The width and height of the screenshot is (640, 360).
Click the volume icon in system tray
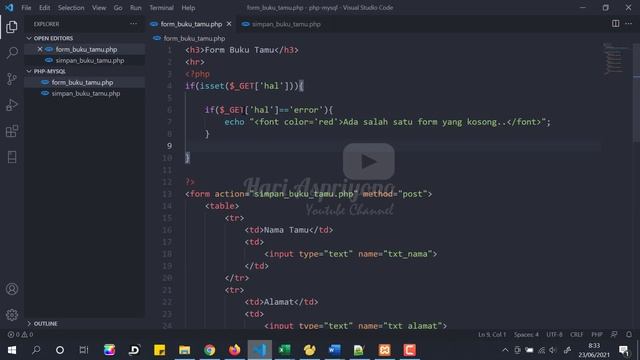553,350
